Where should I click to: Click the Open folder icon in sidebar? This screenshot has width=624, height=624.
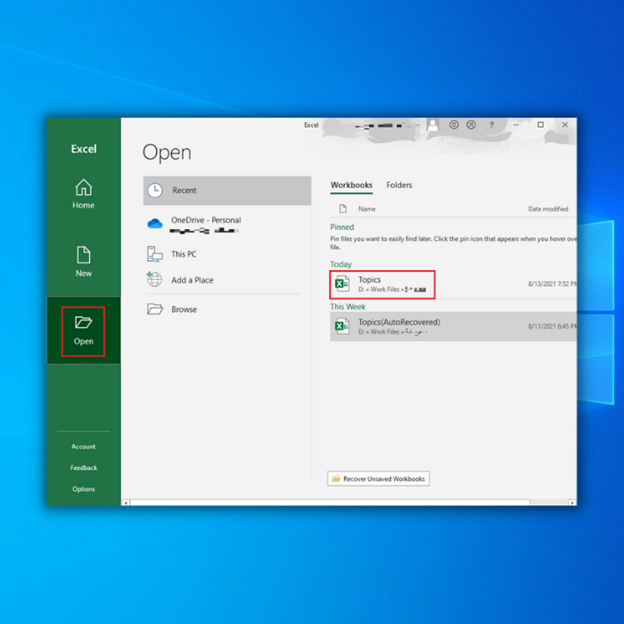click(x=83, y=322)
